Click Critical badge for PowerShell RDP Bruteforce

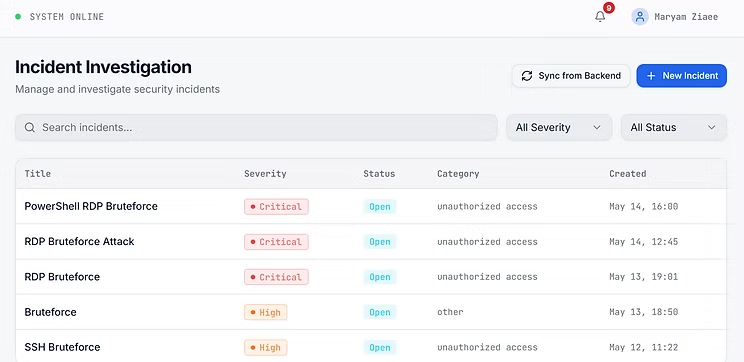click(x=276, y=206)
